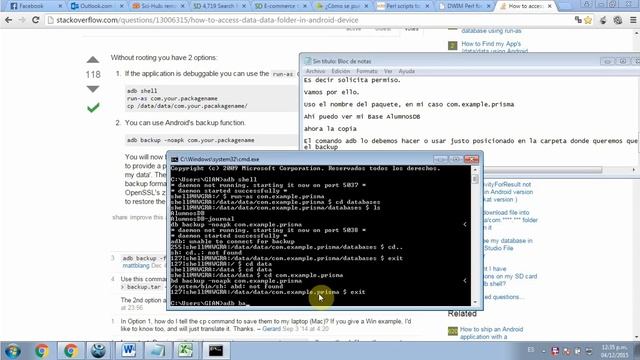The height and width of the screenshot is (360, 640).
Task: Click the Notepad title bar icon
Action: coord(307,61)
